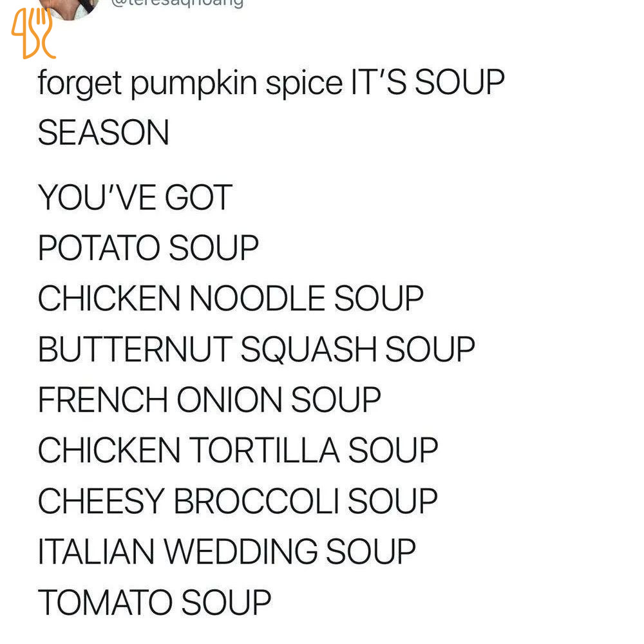Click the word "SQUASH"
Screen dimensions: 644x644
(308, 350)
